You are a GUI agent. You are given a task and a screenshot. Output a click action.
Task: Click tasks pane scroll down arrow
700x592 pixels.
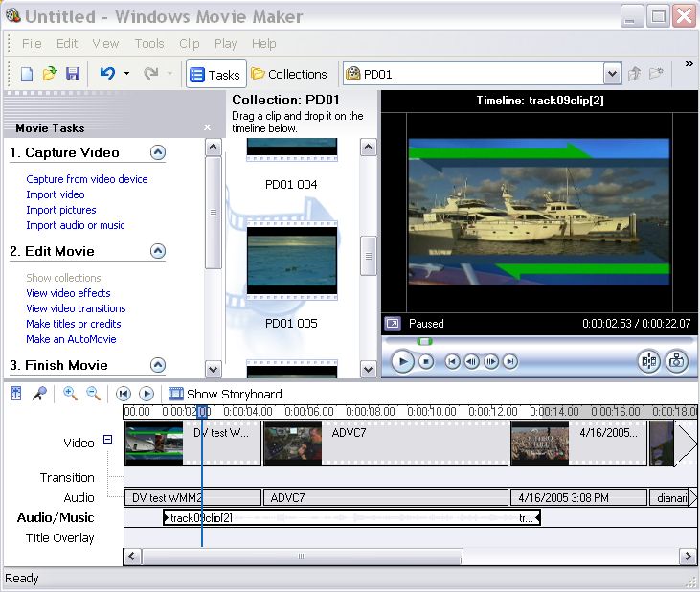click(x=214, y=369)
